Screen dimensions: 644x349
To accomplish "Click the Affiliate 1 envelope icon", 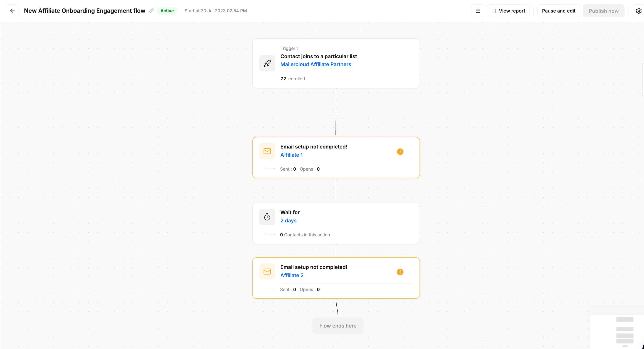I will [267, 151].
